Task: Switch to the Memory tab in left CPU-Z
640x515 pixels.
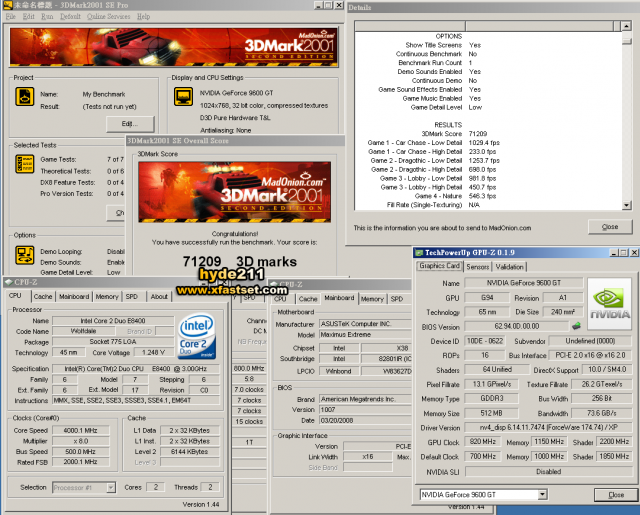Action: pyautogui.click(x=107, y=297)
